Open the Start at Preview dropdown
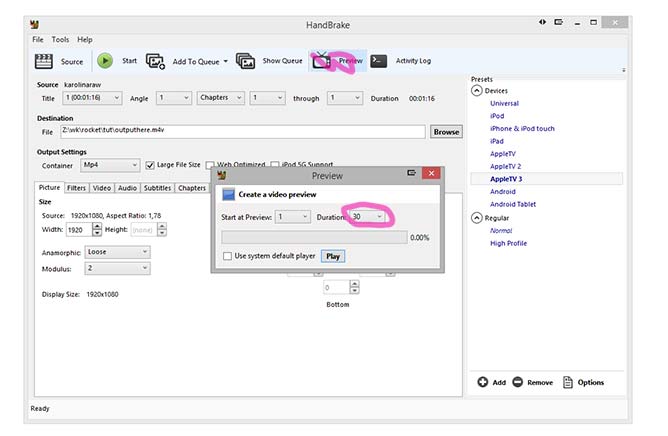This screenshot has width=668, height=436. (292, 217)
